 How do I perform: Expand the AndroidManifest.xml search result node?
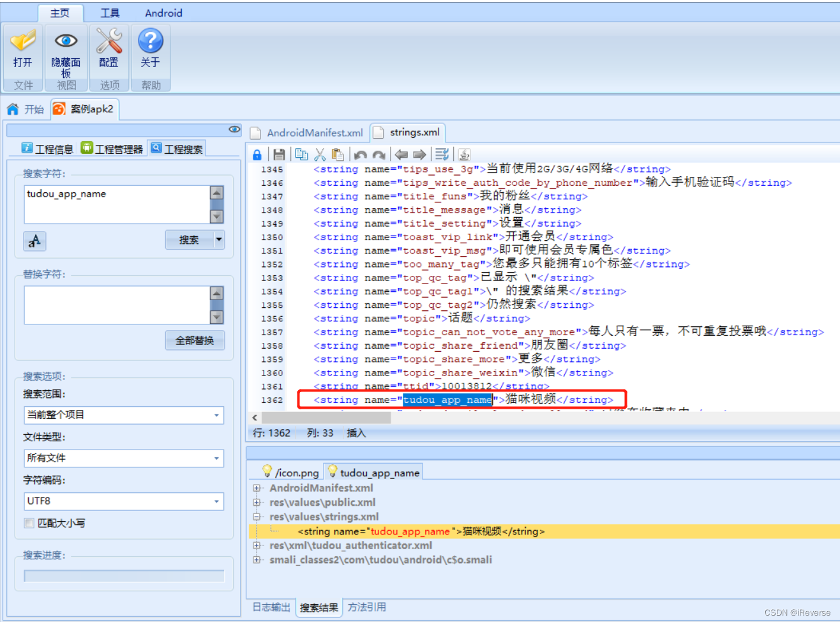pos(257,488)
